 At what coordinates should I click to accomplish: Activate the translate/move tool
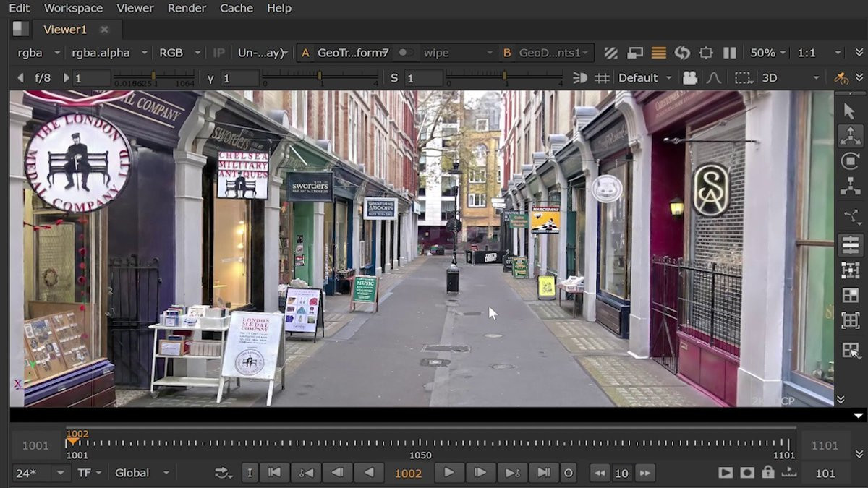[850, 136]
